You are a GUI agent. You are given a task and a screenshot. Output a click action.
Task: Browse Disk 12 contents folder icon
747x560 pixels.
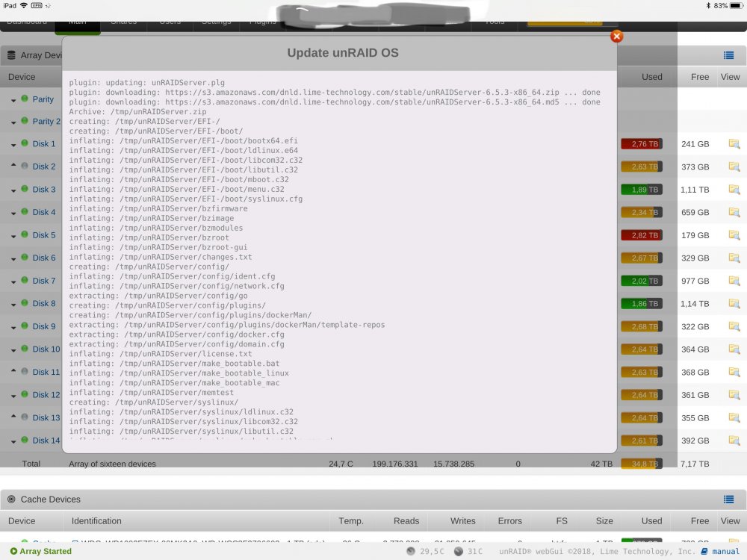point(734,395)
